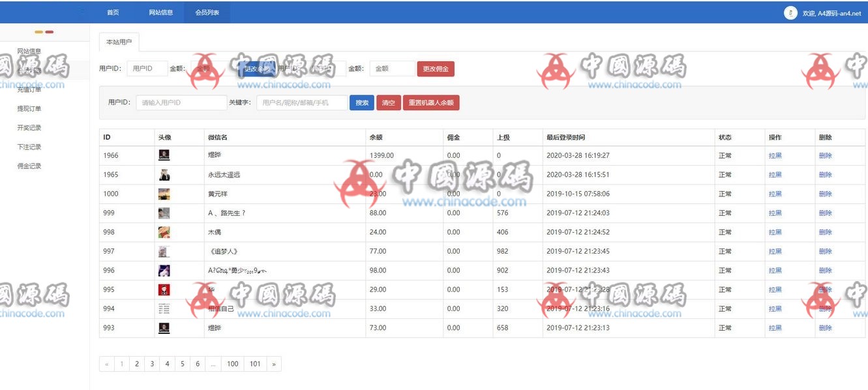Click the avatar thumbnail of 黄元样

(164, 194)
